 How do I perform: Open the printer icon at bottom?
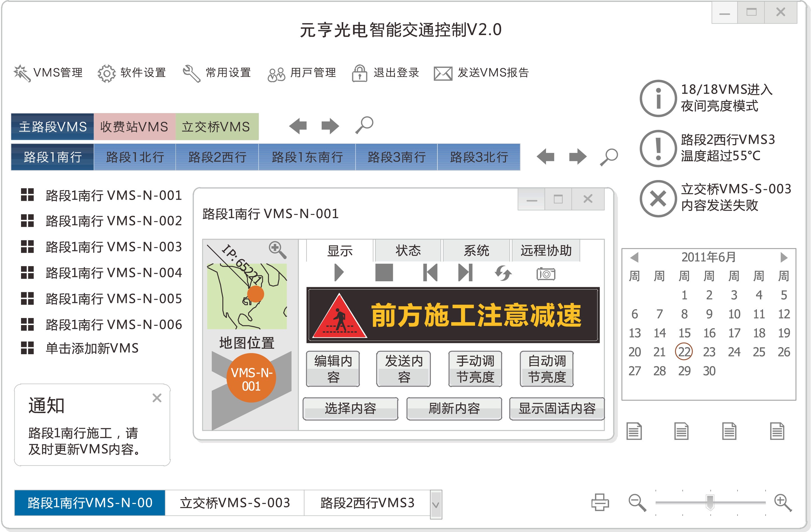[600, 502]
